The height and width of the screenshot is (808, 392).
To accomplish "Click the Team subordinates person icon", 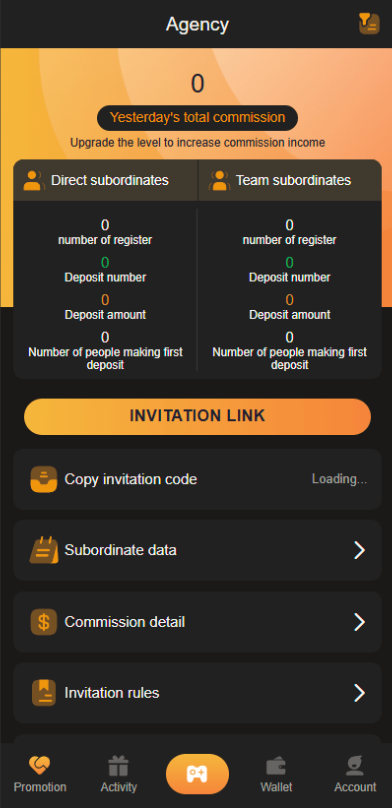I will coord(219,180).
